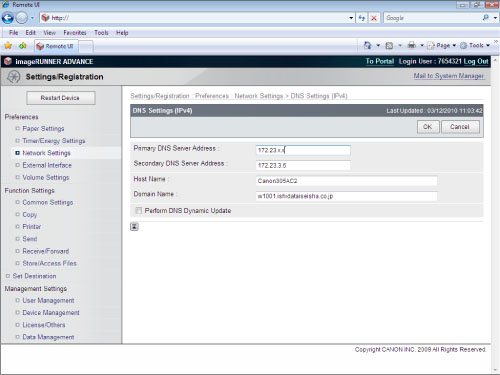Open Favorites with the yellow star icon
Screen dimensions: 500x375
coord(8,46)
